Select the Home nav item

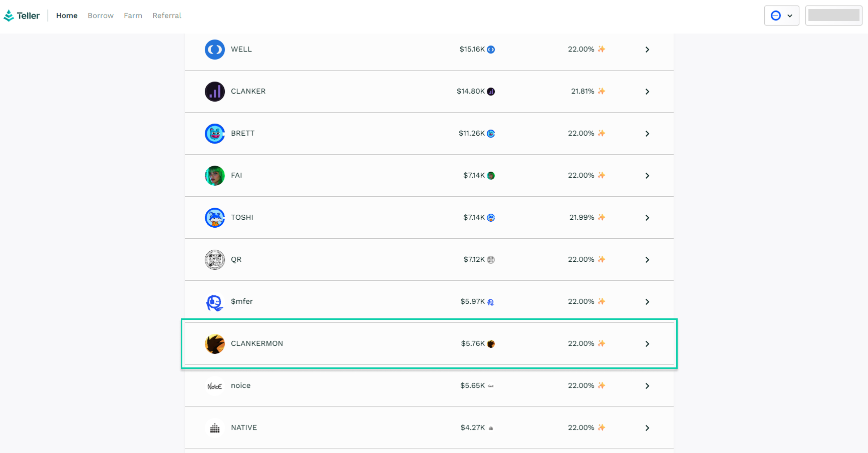(67, 16)
